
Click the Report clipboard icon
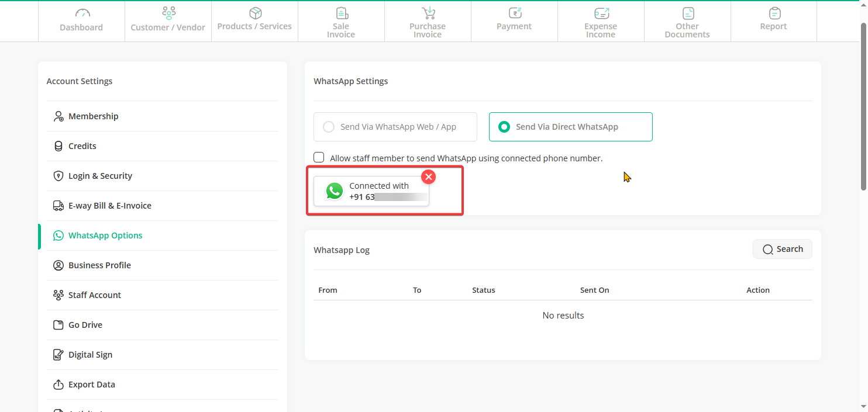(x=774, y=13)
